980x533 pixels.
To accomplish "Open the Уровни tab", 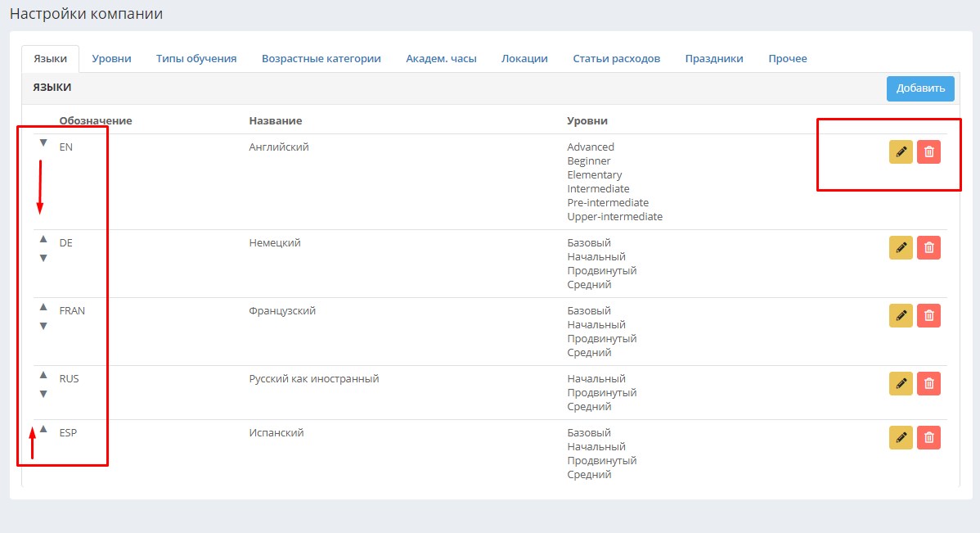I will tap(111, 59).
